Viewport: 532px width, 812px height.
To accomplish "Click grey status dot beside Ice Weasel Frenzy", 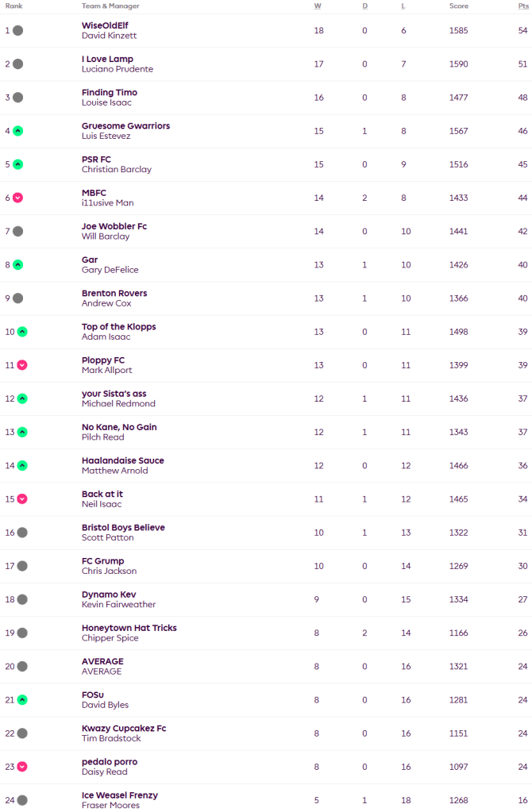I will pos(22,800).
